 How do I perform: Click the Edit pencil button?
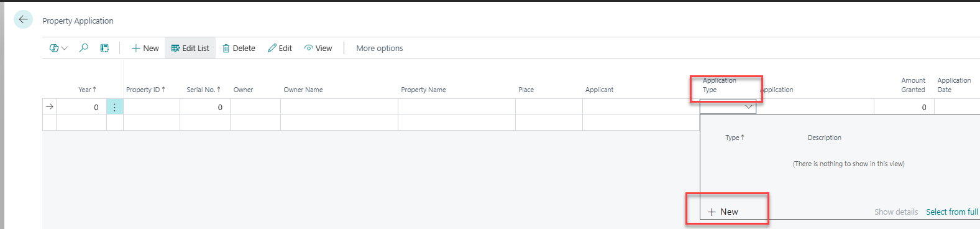point(280,48)
